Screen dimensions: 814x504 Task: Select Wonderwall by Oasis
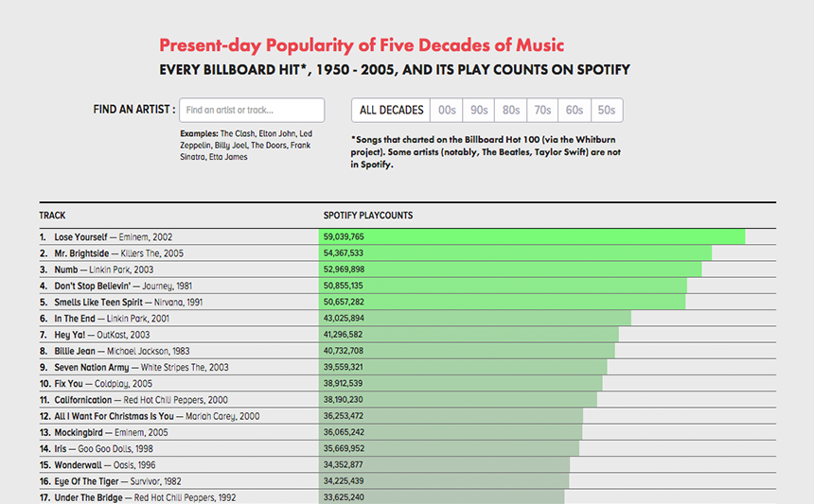tap(105, 464)
